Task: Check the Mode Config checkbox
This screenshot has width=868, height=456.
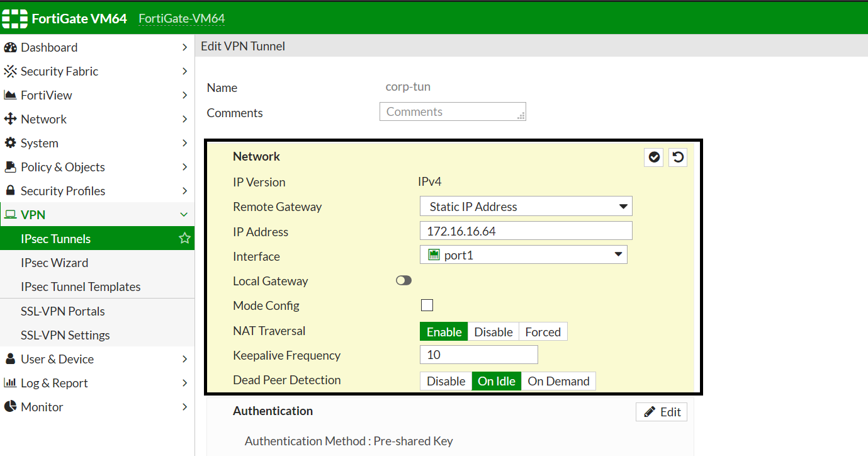Action: pos(427,305)
